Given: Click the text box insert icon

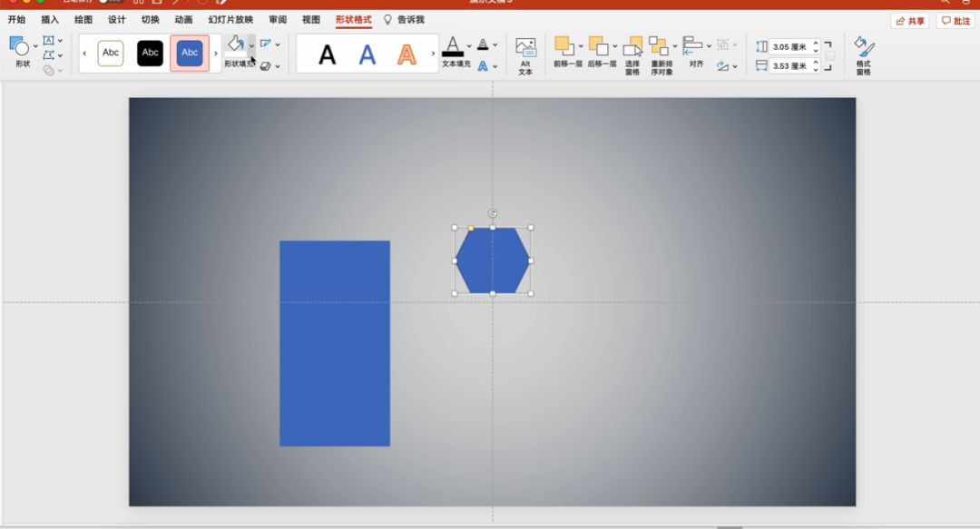Looking at the screenshot, I should tap(48, 41).
